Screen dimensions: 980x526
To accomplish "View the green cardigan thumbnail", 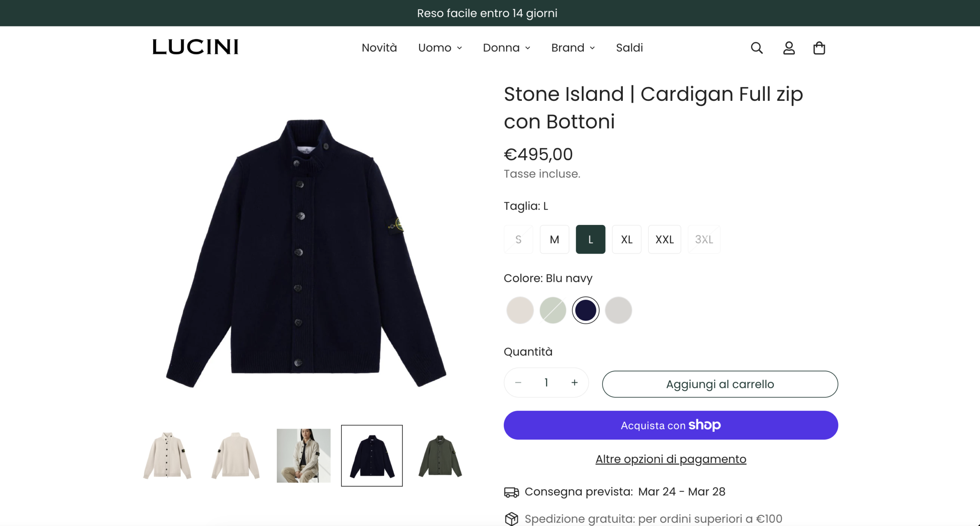I will (x=440, y=456).
